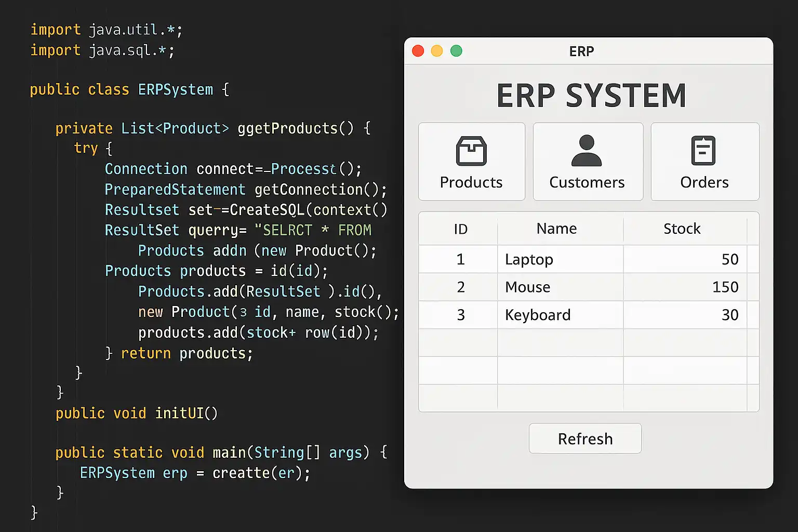Click the yellow minimize window button
Viewport: 798px width, 532px height.
437,51
